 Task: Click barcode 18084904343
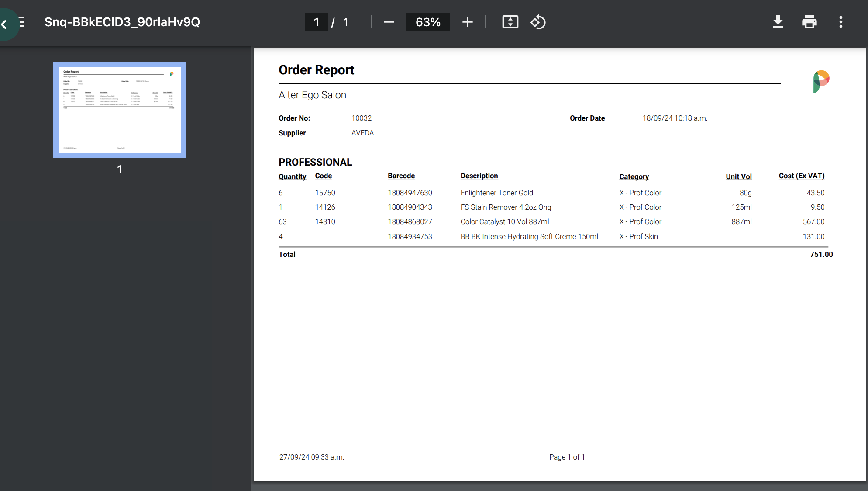pos(410,207)
